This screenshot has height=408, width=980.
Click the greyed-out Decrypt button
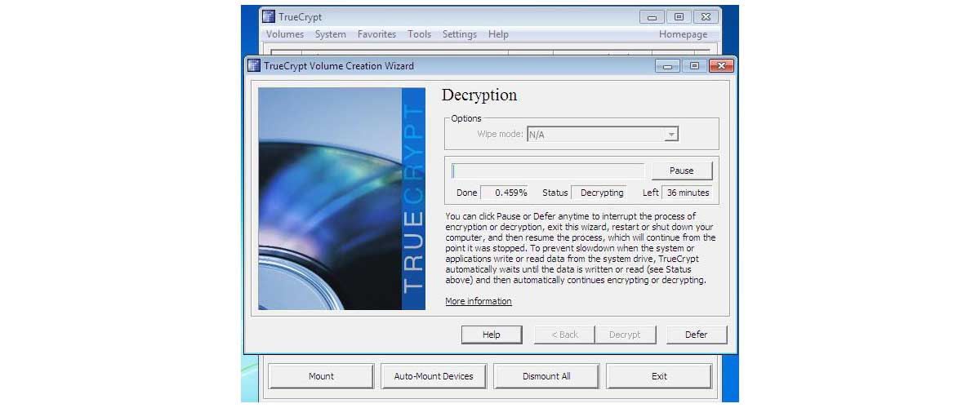coord(625,335)
